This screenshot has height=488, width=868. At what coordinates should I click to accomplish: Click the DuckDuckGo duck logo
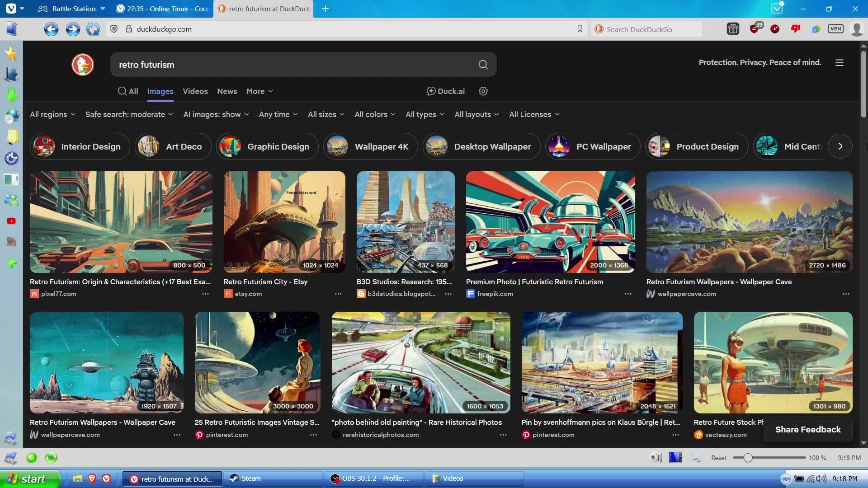pyautogui.click(x=83, y=65)
